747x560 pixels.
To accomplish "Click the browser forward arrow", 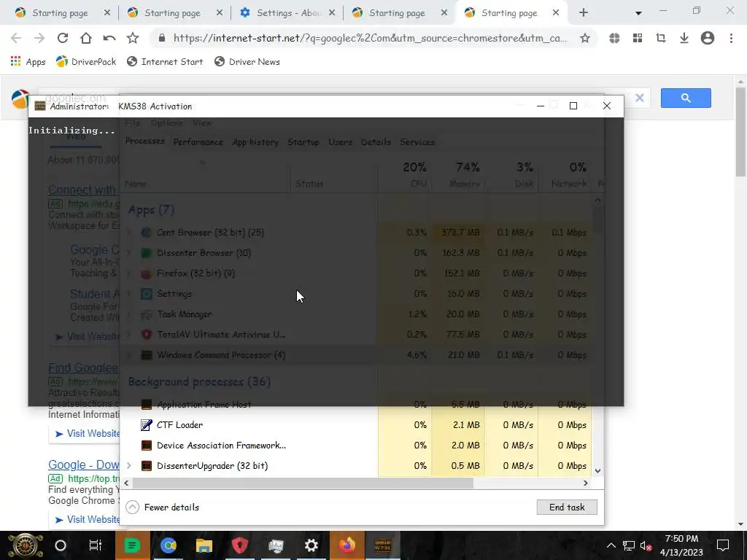I will tap(39, 38).
